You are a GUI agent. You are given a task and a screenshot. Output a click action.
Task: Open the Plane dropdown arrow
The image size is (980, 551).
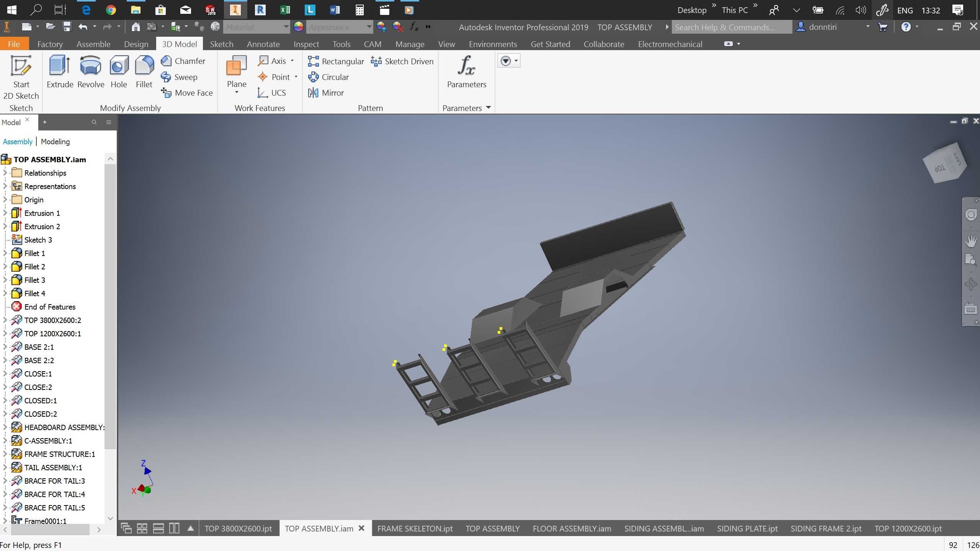(236, 93)
